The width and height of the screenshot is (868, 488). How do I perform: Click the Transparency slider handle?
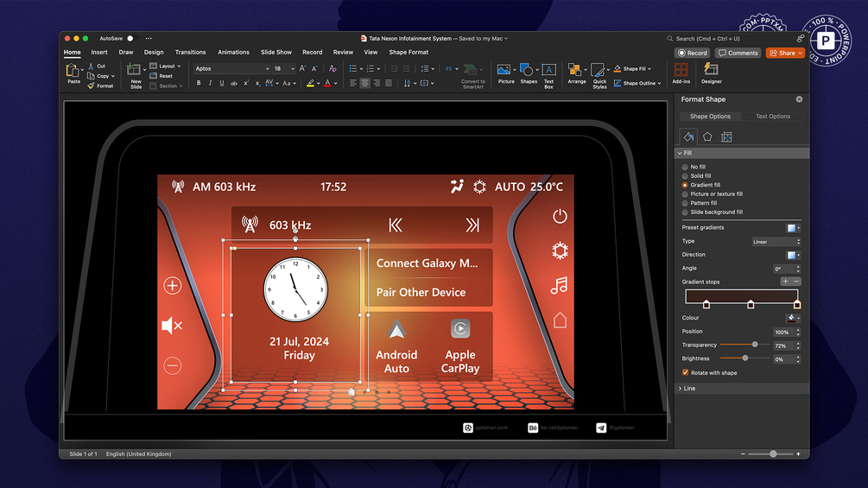pos(755,345)
